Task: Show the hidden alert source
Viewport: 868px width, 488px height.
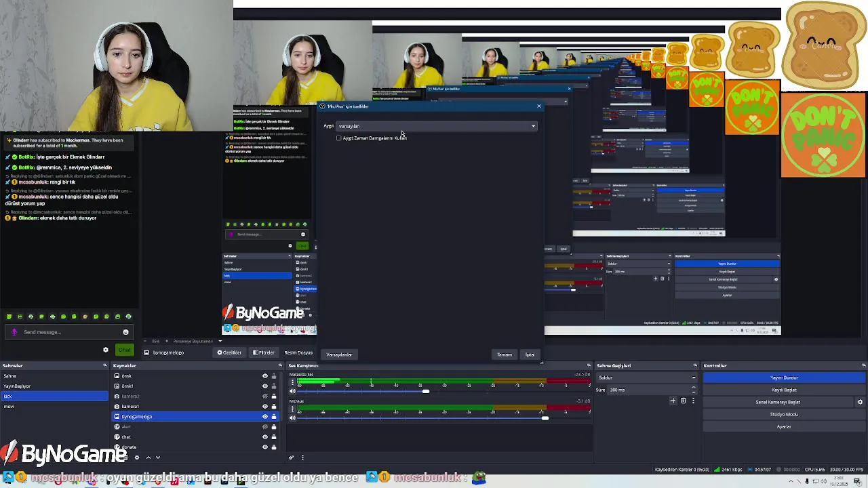Action: coord(265,426)
